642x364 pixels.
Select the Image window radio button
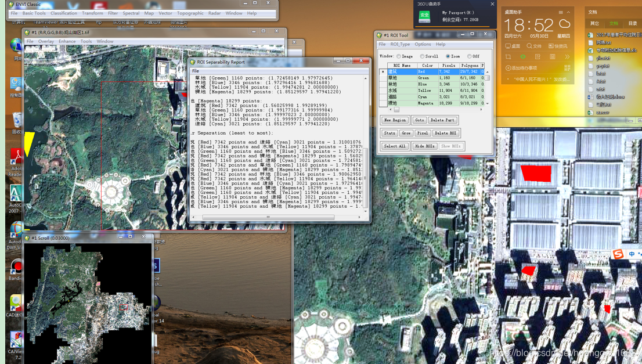click(x=398, y=56)
